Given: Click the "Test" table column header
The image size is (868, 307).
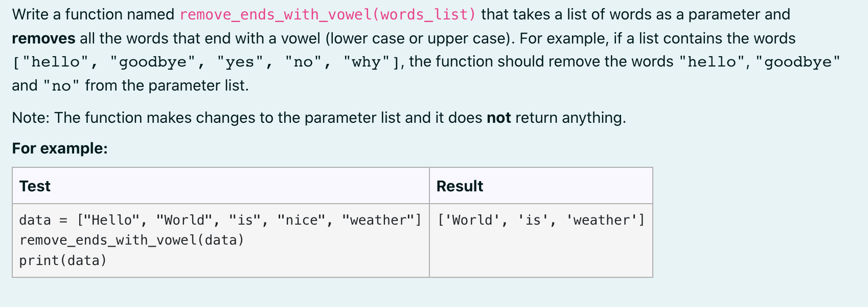Looking at the screenshot, I should [x=35, y=186].
